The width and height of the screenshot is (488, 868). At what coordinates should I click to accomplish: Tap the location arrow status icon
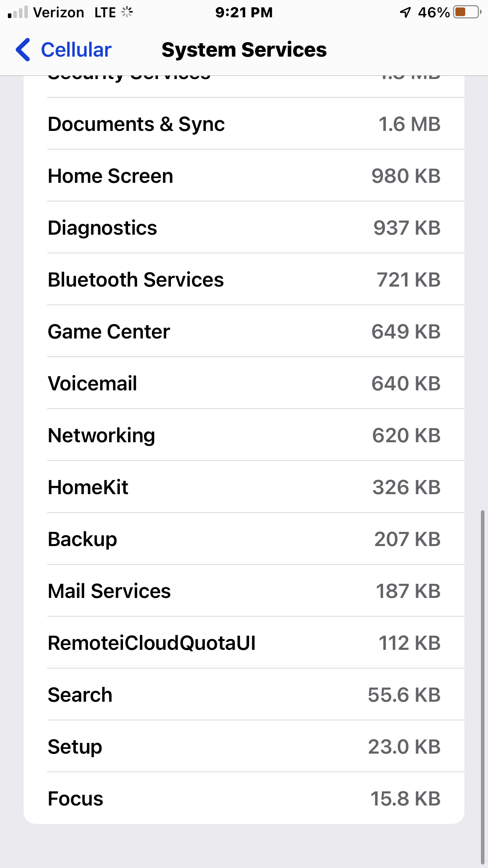coord(405,13)
